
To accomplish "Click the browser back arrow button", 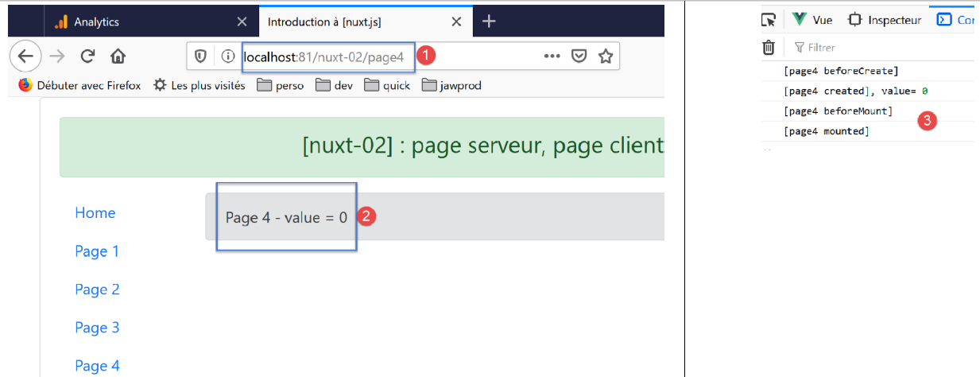I will [x=25, y=56].
